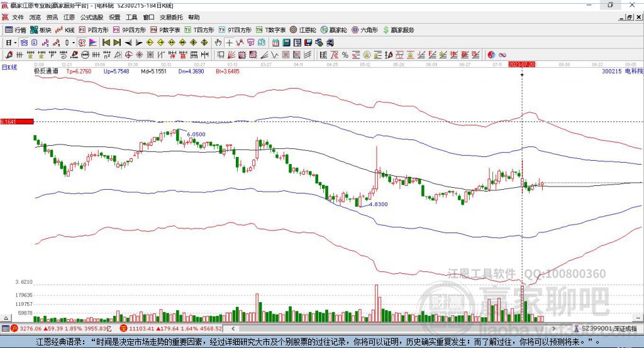
Task: Select the red pencil drawing tool
Action: click(9, 55)
